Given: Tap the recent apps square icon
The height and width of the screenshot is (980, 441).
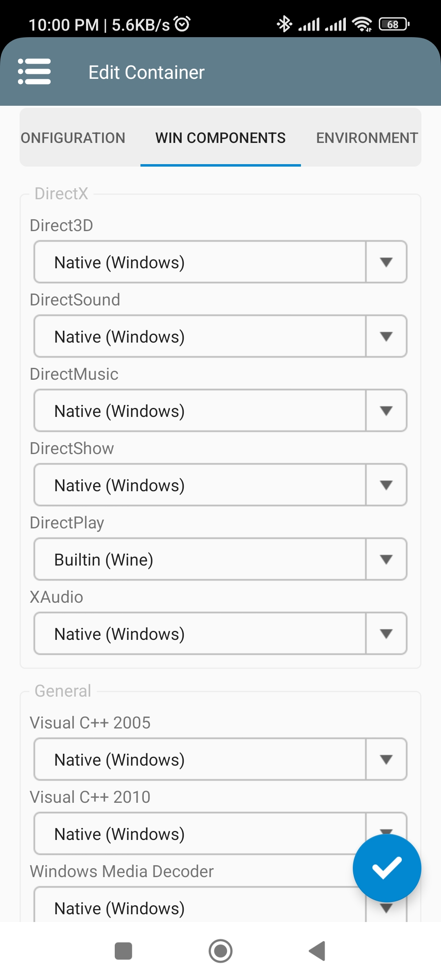Looking at the screenshot, I should 123,951.
